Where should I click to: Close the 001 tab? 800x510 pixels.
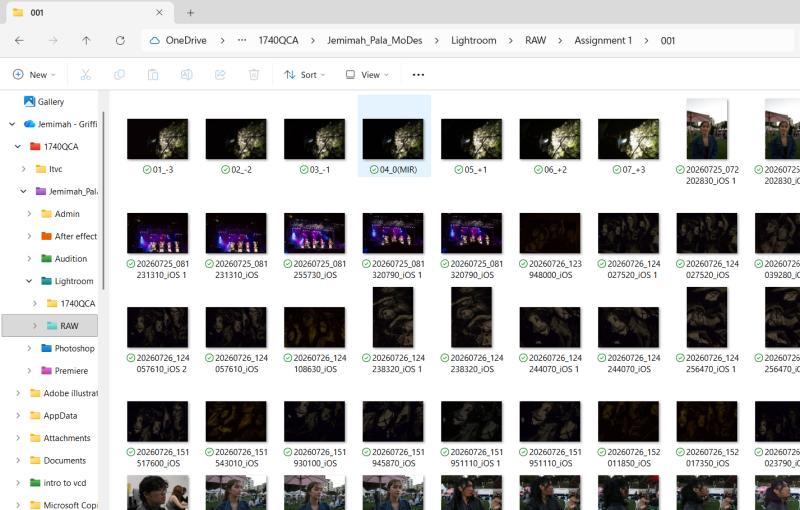(x=159, y=12)
